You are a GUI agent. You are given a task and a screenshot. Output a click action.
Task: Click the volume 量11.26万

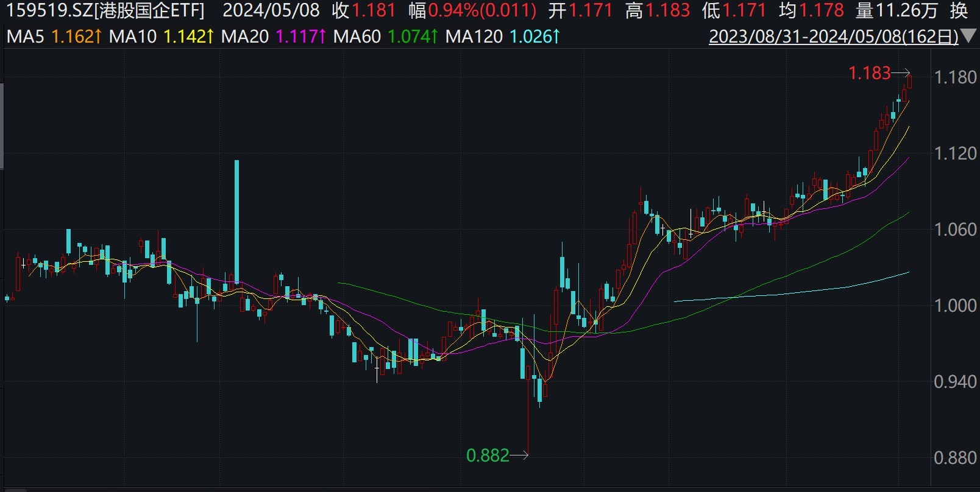897,10
